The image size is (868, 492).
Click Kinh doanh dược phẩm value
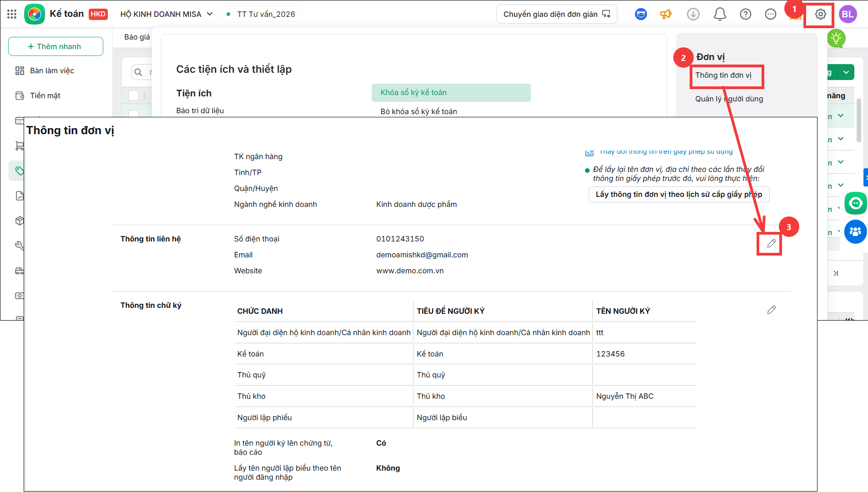point(416,204)
